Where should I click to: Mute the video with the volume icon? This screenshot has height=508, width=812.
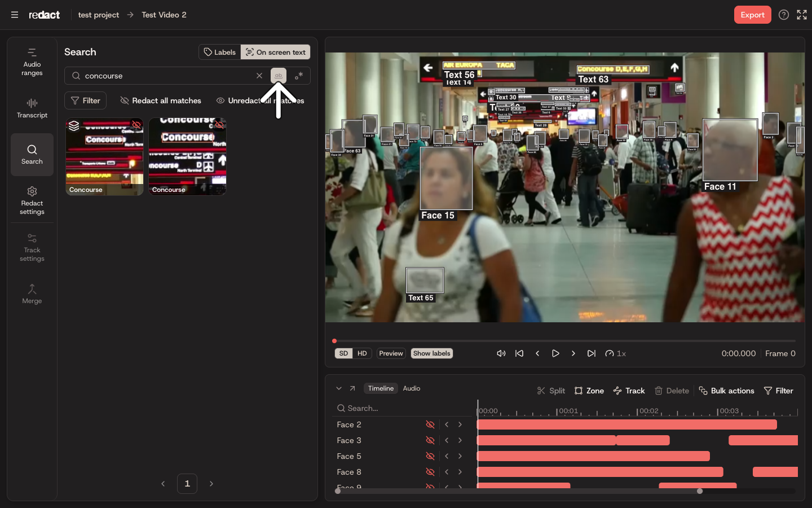[x=501, y=353]
